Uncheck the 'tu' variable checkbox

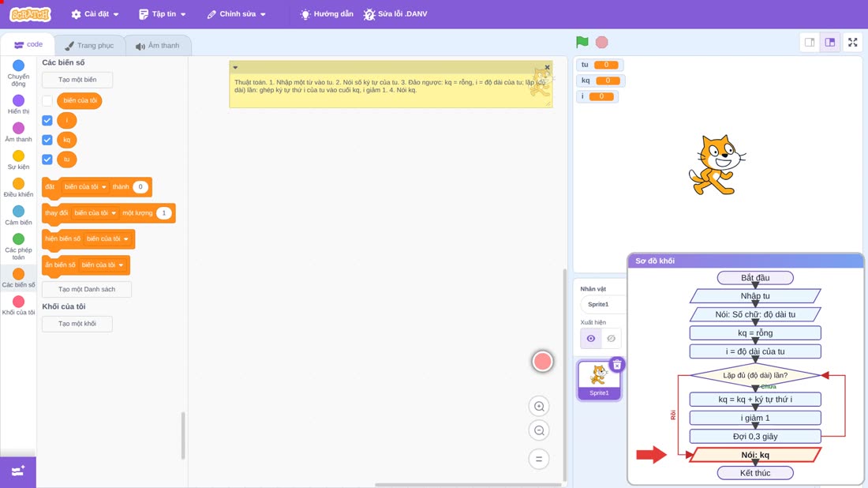47,160
